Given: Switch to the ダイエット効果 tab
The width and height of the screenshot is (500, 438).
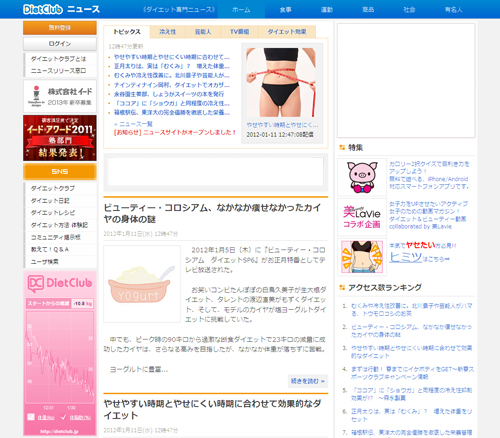Looking at the screenshot, I should 287,32.
